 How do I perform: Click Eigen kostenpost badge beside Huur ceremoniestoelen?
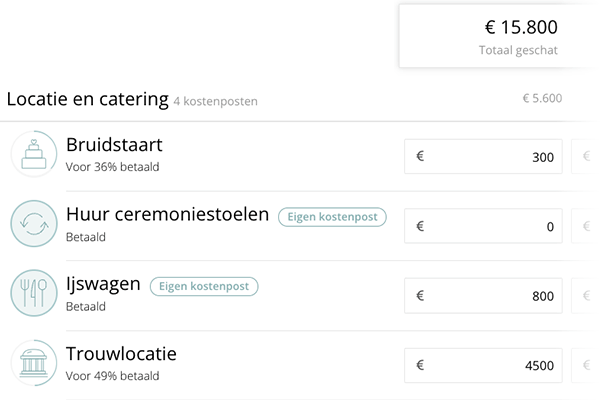(x=332, y=216)
